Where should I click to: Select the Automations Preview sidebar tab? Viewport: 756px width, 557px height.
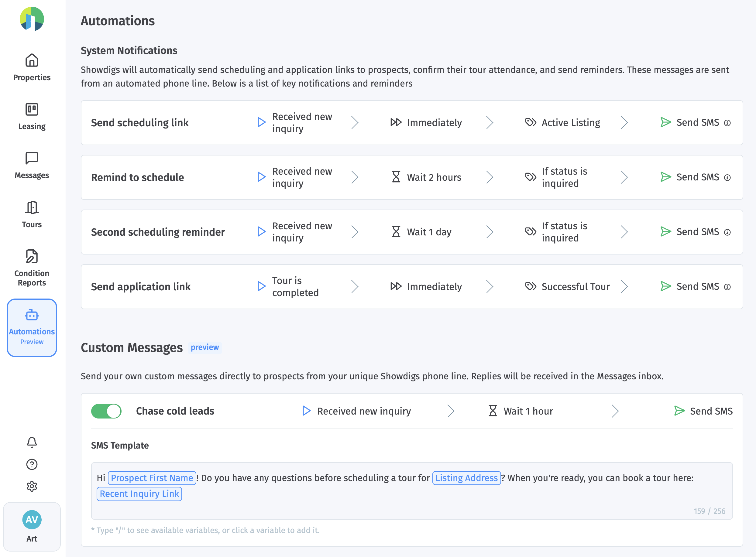(32, 328)
